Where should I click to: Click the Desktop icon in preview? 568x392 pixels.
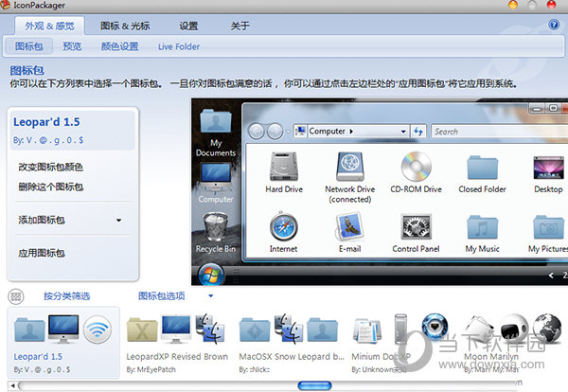[x=548, y=168]
